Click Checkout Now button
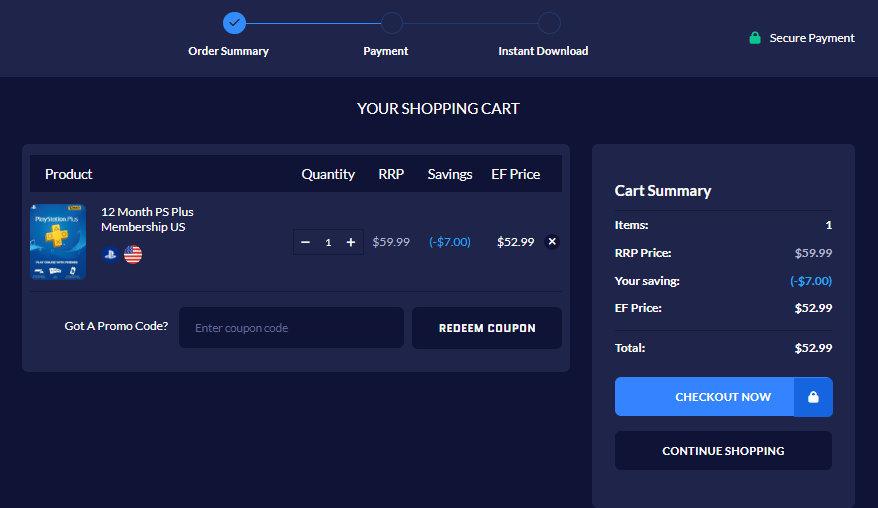 point(723,397)
